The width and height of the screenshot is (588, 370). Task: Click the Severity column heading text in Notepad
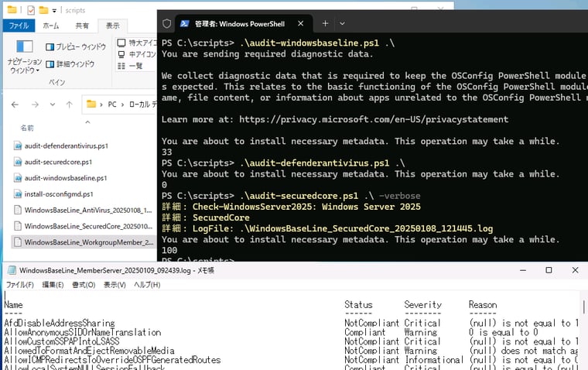[423, 305]
